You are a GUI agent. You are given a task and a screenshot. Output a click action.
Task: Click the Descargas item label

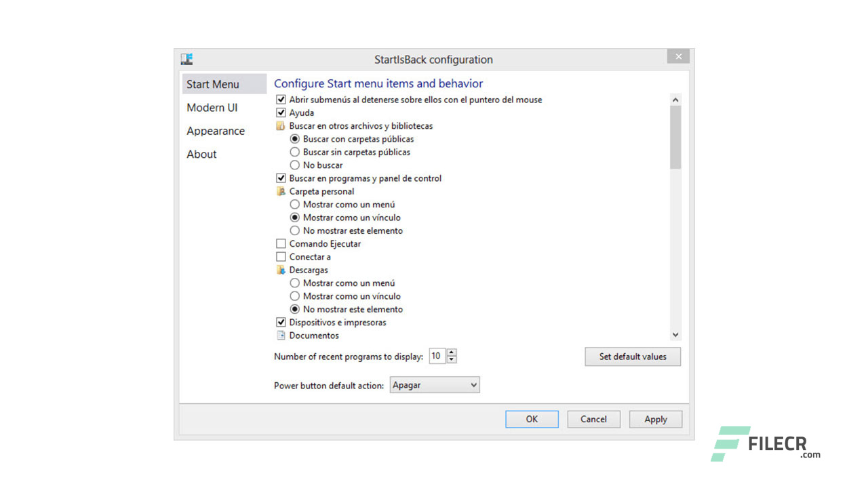(309, 270)
